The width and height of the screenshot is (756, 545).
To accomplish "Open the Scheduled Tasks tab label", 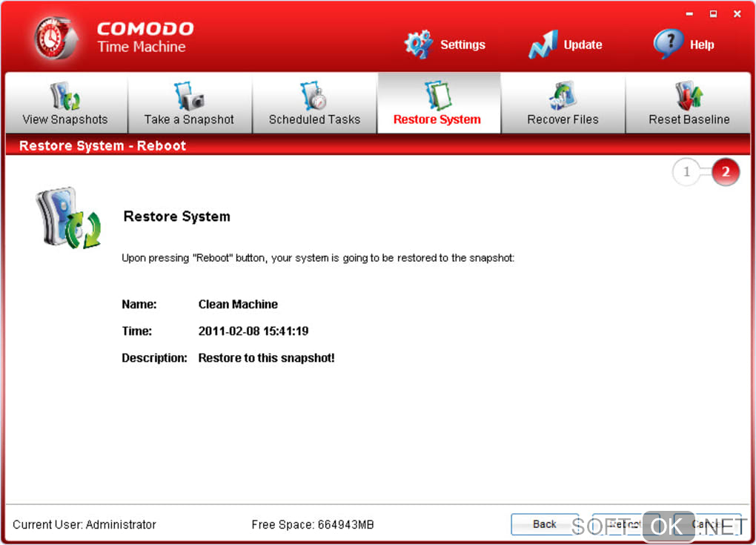I will (x=314, y=119).
